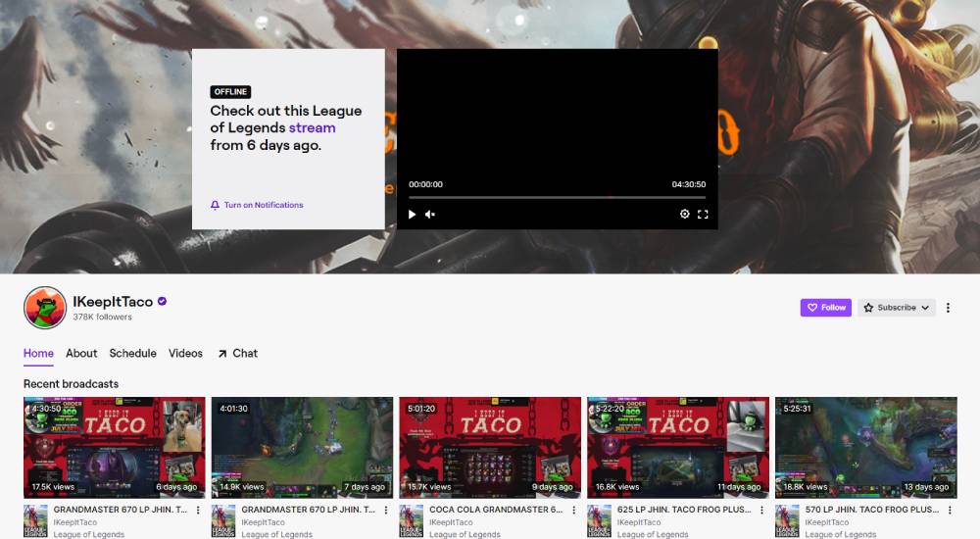Click the video progress bar
This screenshot has width=980, height=539.
[557, 197]
